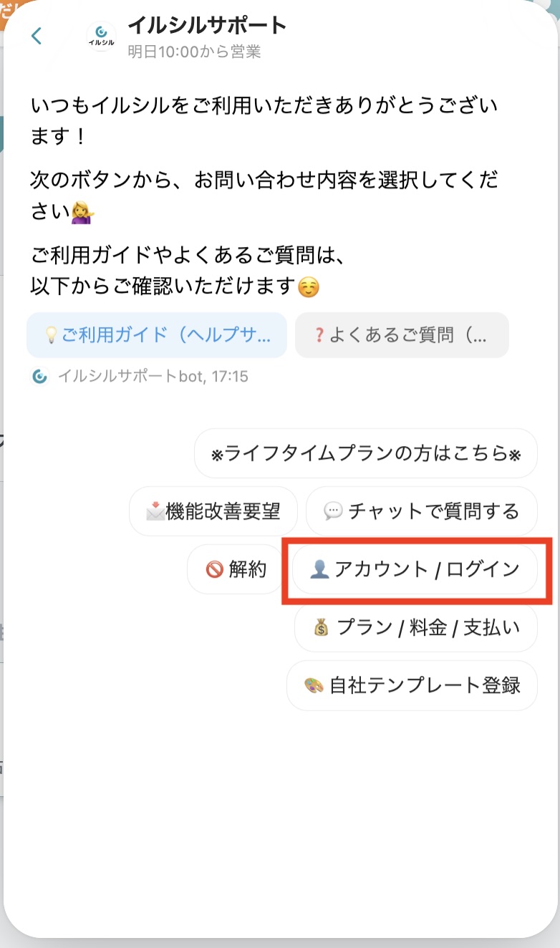This screenshot has height=948, width=560.
Task: Click the イルシルサポートbot, 17:15 timestamp
Action: click(153, 376)
